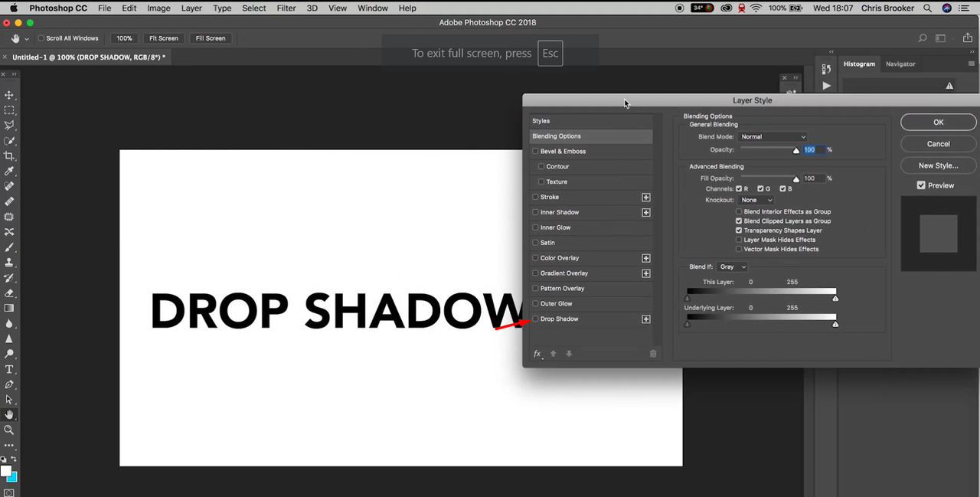The width and height of the screenshot is (980, 497).
Task: Enable the Stroke style checkbox
Action: point(535,197)
